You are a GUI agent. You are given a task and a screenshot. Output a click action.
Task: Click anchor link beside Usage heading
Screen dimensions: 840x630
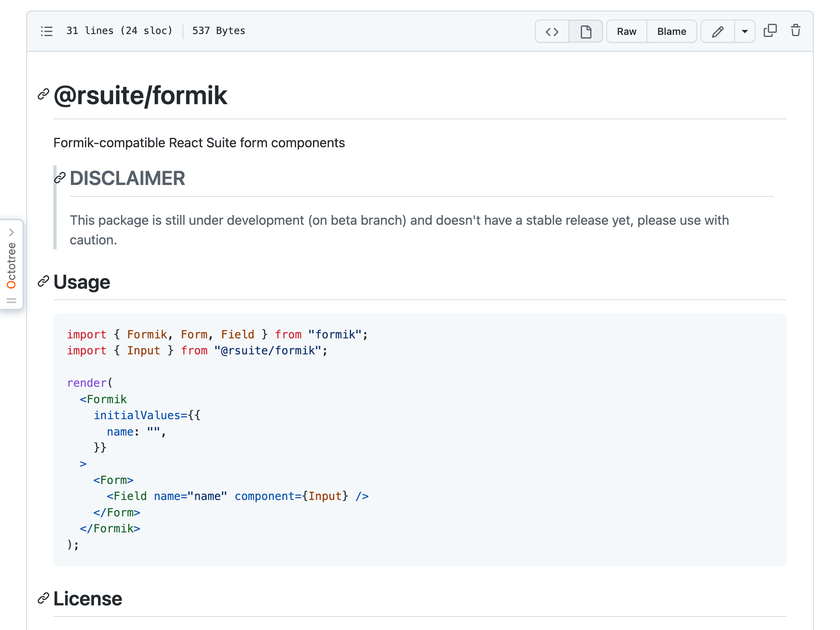coord(43,281)
